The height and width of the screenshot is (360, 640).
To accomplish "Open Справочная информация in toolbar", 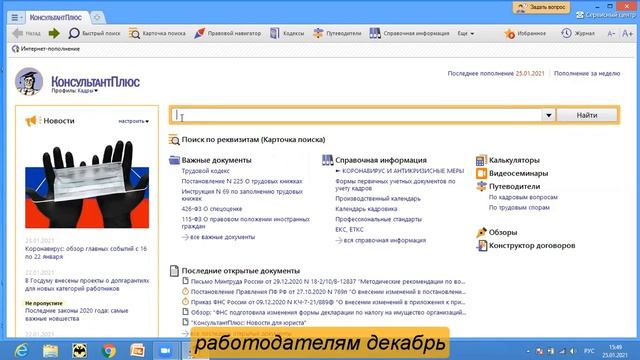I will [x=409, y=33].
